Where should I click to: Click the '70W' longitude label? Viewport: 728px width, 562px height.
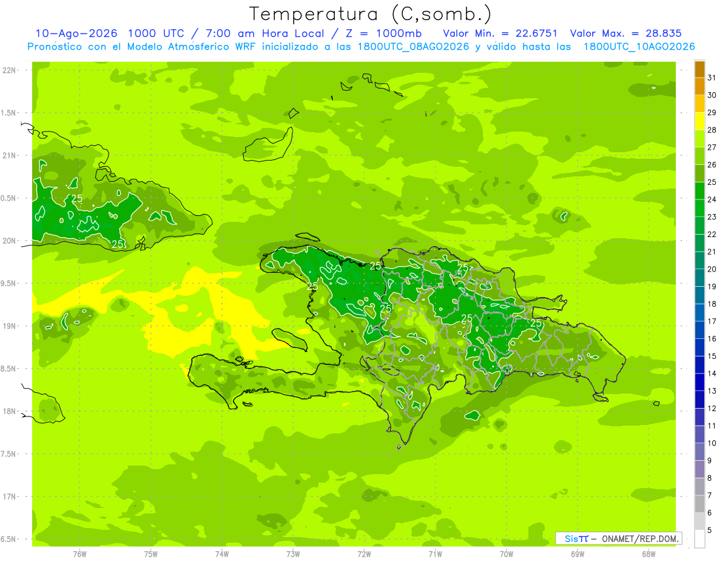coord(507,554)
